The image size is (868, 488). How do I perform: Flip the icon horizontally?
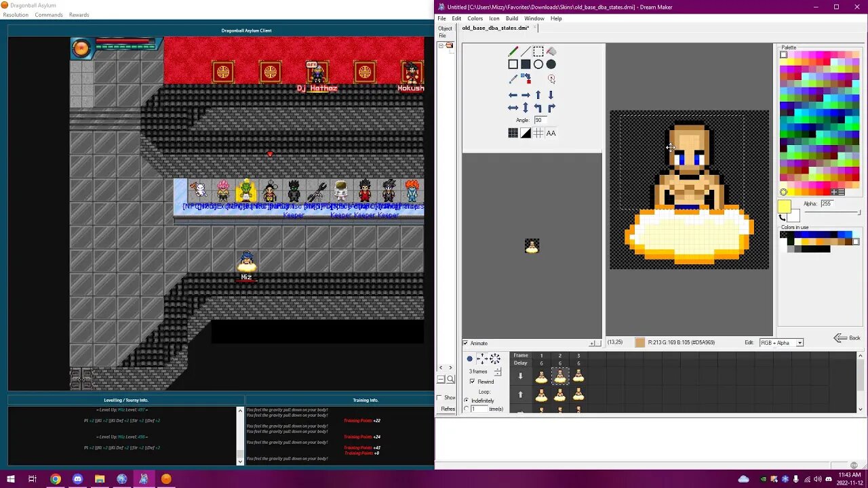pos(513,108)
